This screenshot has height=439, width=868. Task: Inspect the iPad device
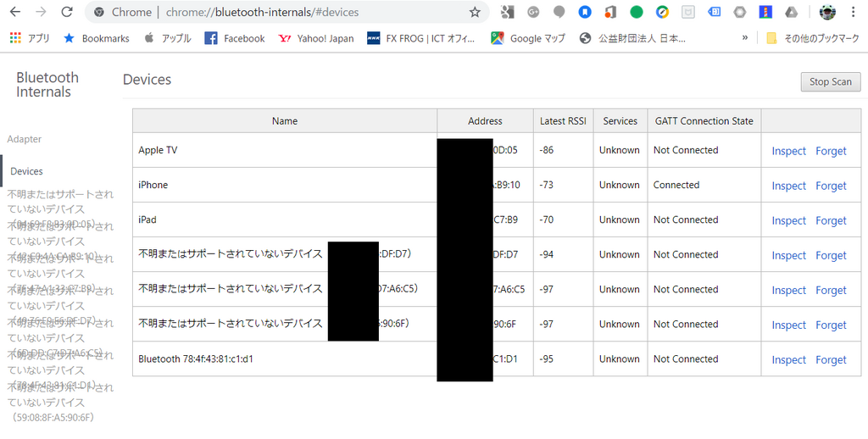[x=788, y=220]
